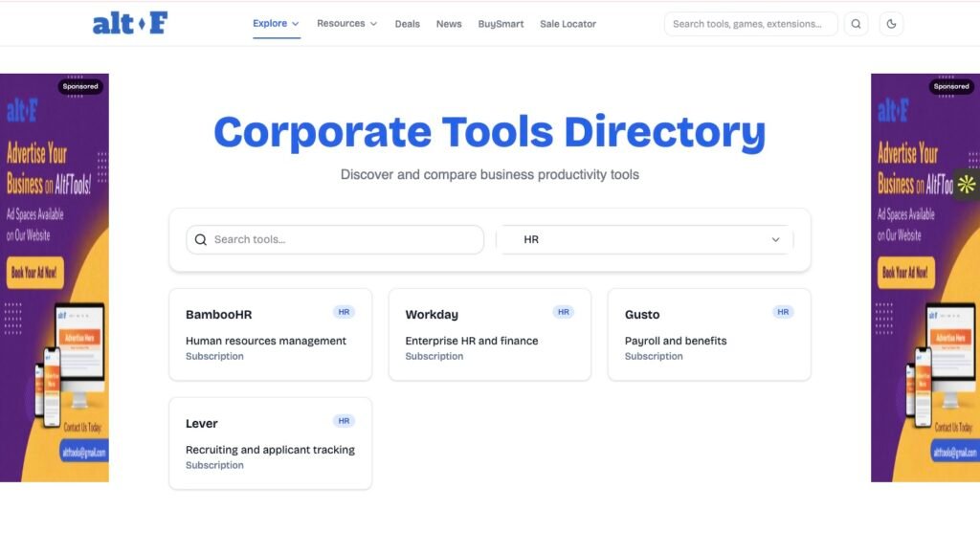Navigate to BuySmart
The width and height of the screenshot is (980, 555).
point(501,24)
